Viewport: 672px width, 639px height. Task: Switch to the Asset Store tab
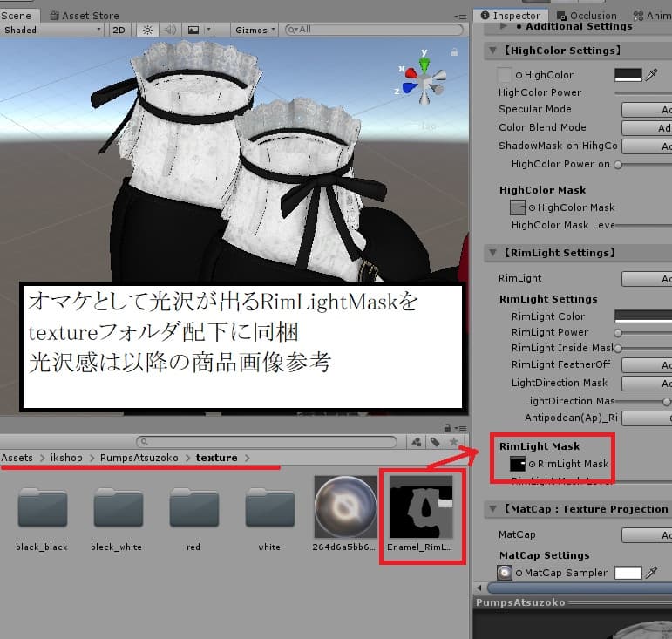click(x=85, y=16)
